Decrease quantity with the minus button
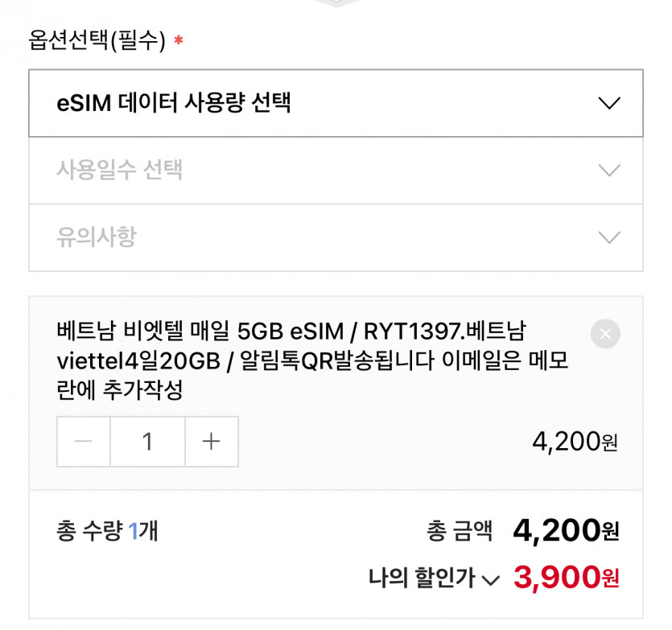The height and width of the screenshot is (630, 672). click(84, 442)
